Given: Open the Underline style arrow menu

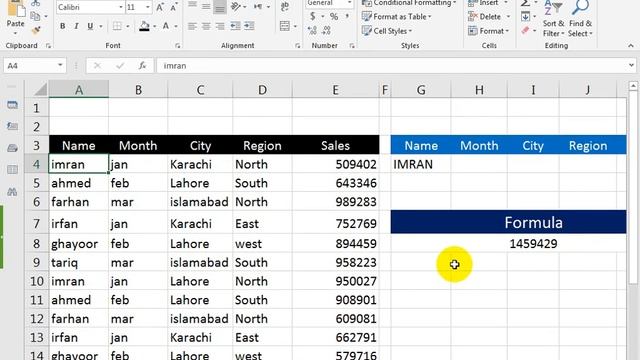Looking at the screenshot, I should tap(100, 27).
